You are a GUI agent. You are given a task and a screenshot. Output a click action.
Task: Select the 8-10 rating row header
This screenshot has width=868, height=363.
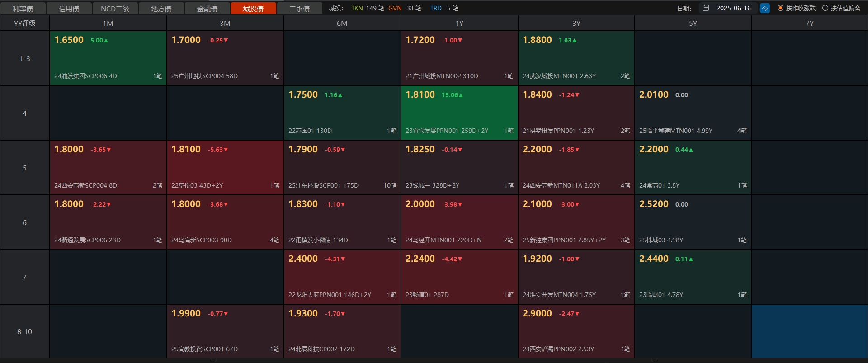coord(25,331)
